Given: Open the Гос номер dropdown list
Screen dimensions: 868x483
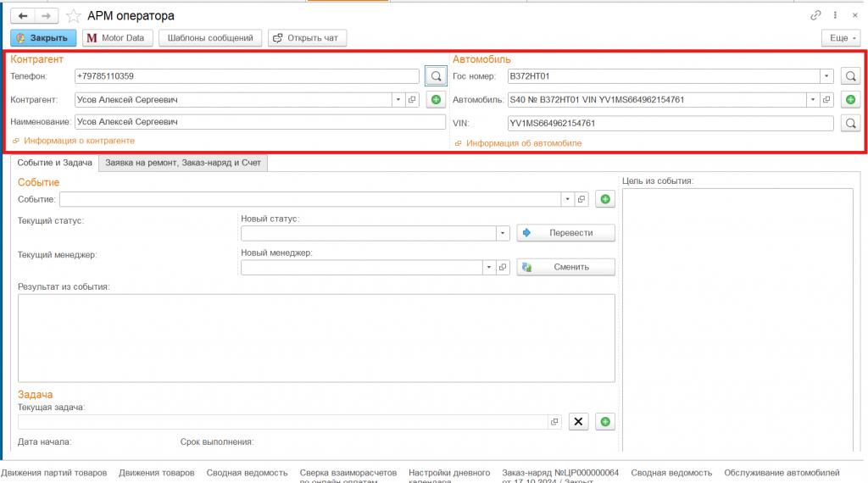Looking at the screenshot, I should click(x=826, y=76).
